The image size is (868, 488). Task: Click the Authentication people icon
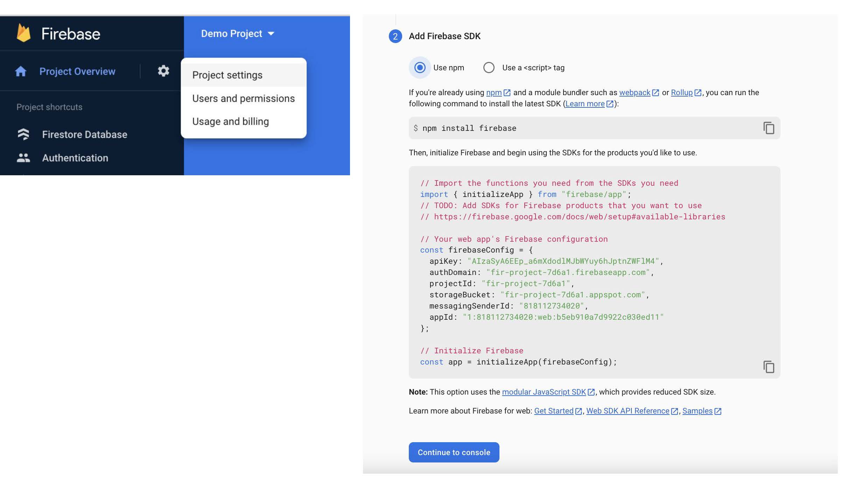click(x=23, y=158)
